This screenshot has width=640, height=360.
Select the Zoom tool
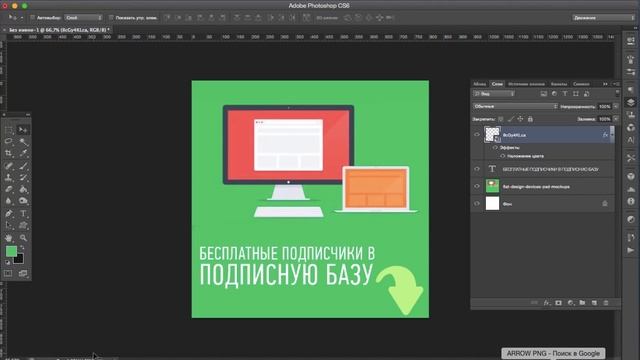(x=23, y=238)
